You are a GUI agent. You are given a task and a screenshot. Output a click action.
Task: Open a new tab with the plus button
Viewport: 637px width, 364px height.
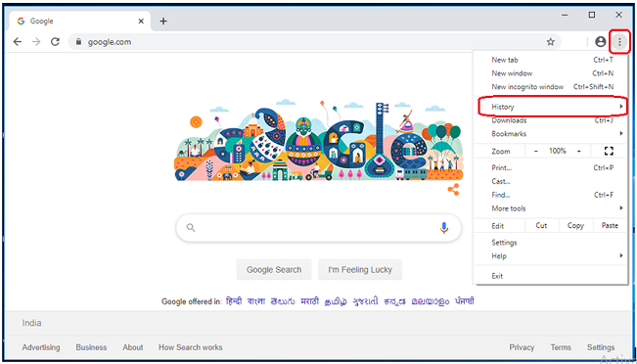pyautogui.click(x=163, y=22)
